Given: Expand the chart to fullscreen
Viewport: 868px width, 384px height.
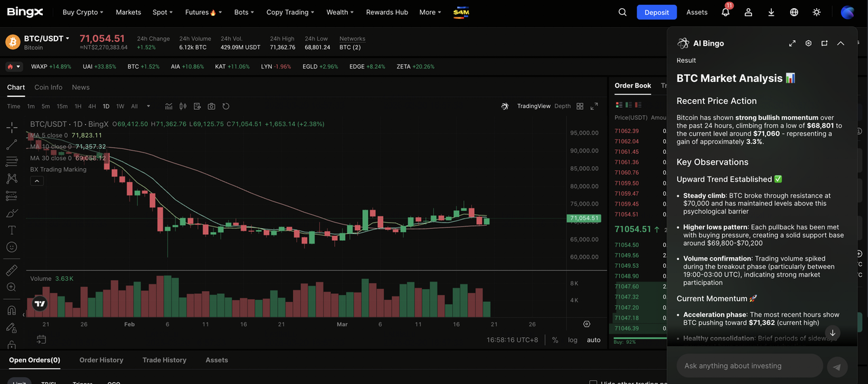Looking at the screenshot, I should coord(594,107).
